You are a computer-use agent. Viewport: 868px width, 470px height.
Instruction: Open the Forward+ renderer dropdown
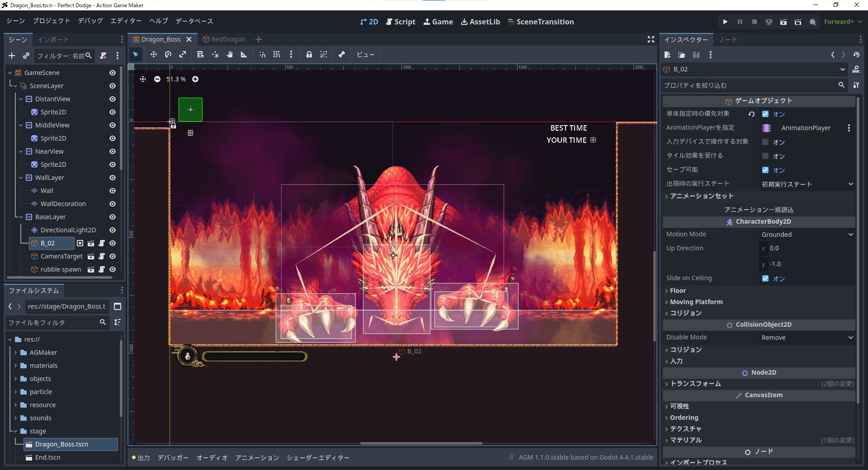(x=843, y=21)
